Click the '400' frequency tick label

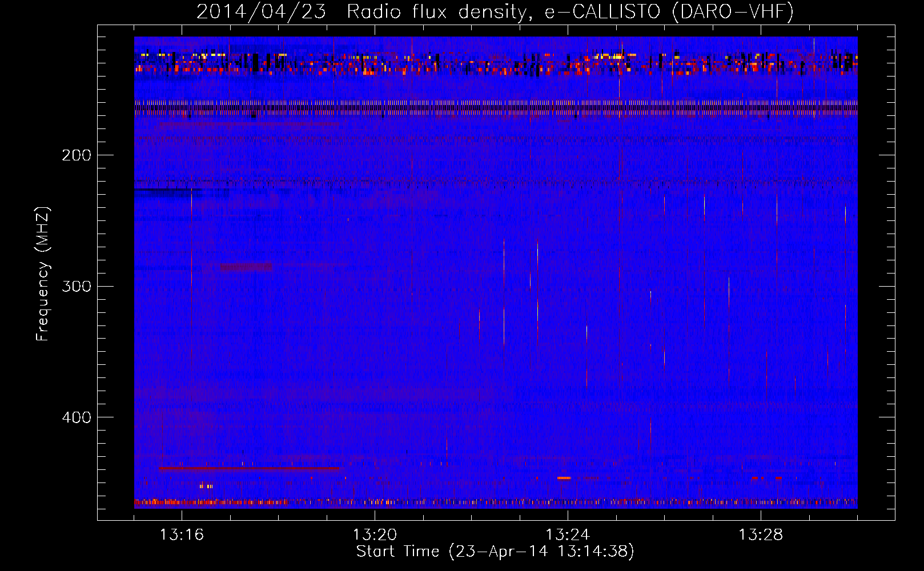(77, 417)
